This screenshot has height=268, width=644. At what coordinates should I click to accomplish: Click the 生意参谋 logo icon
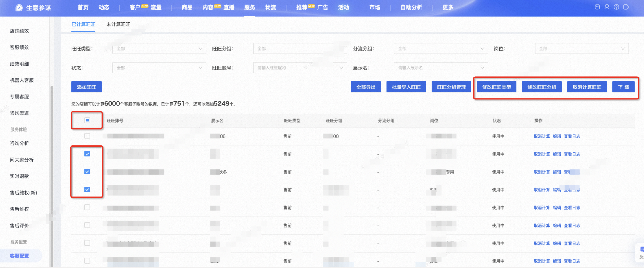pos(19,8)
